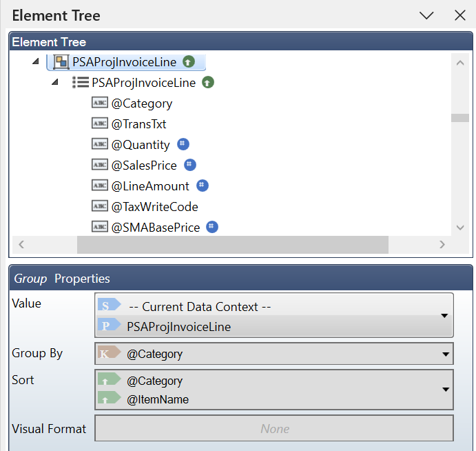Click the Visual Format None field

274,428
